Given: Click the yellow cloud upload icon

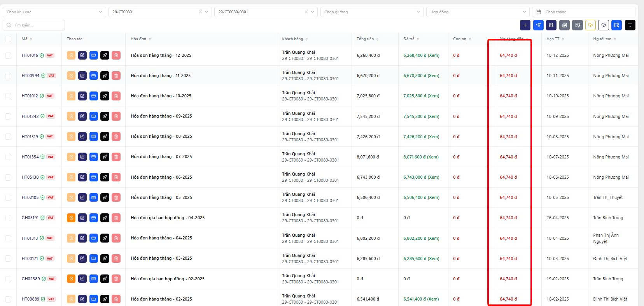Looking at the screenshot, I should coord(590,25).
